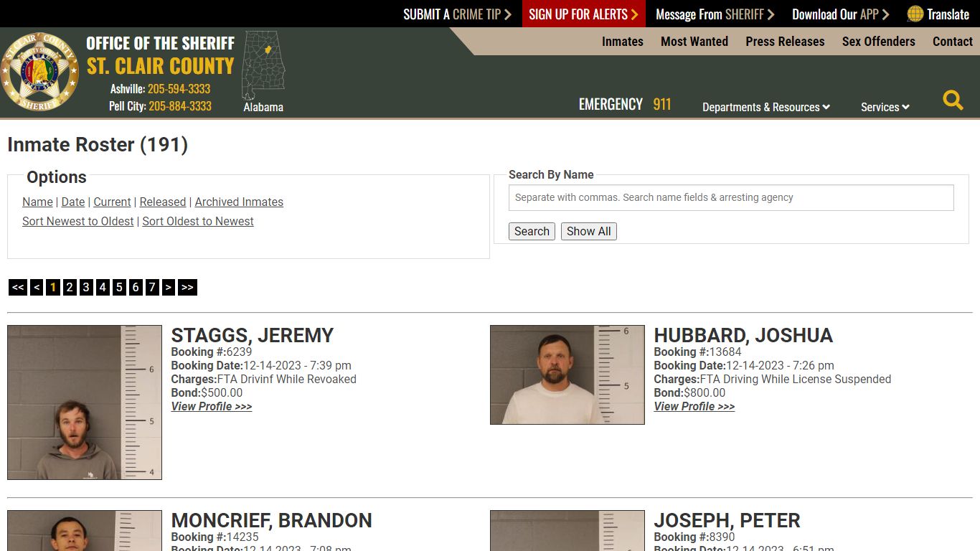Open Jeremy Staggs mugshot photo
The image size is (980, 551).
pyautogui.click(x=85, y=402)
